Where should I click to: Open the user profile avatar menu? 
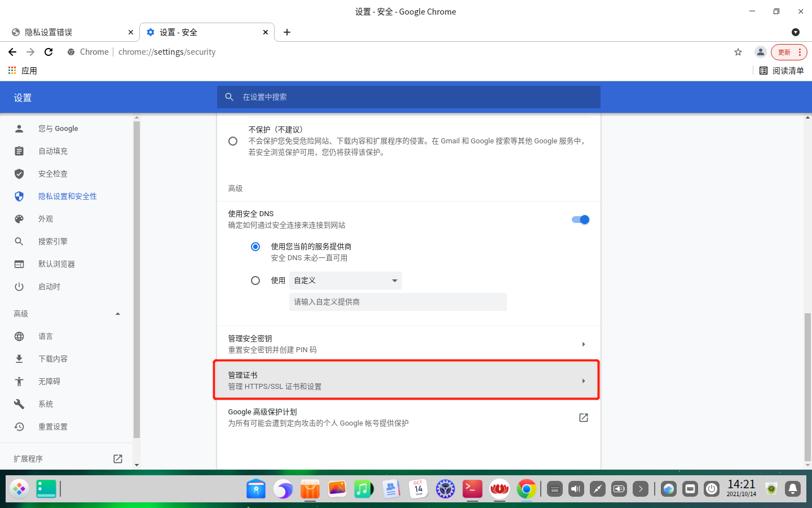click(760, 52)
